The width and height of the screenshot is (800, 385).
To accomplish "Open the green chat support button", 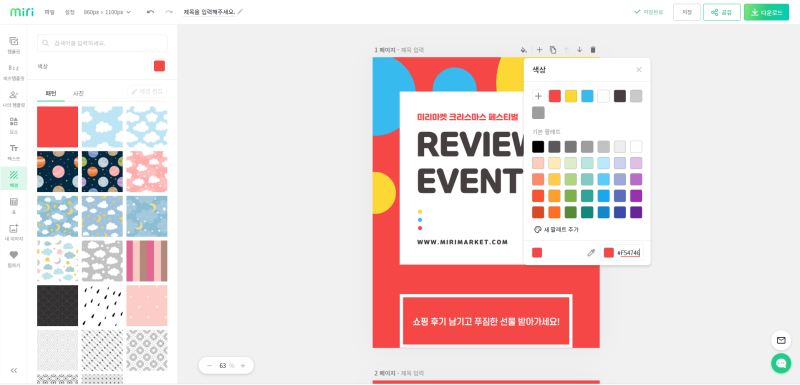I will click(x=781, y=363).
